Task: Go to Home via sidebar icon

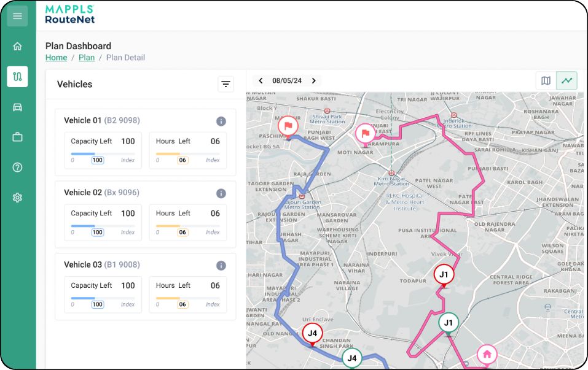Action: [x=17, y=47]
